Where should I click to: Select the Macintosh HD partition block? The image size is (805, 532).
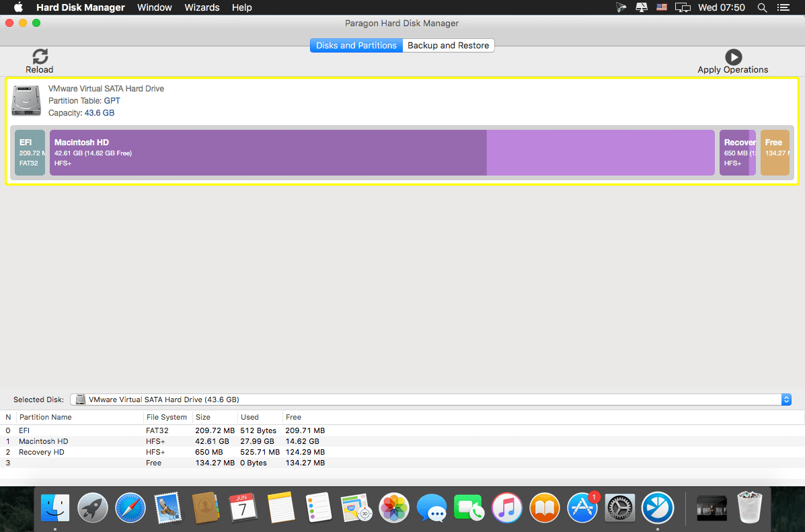click(x=382, y=153)
